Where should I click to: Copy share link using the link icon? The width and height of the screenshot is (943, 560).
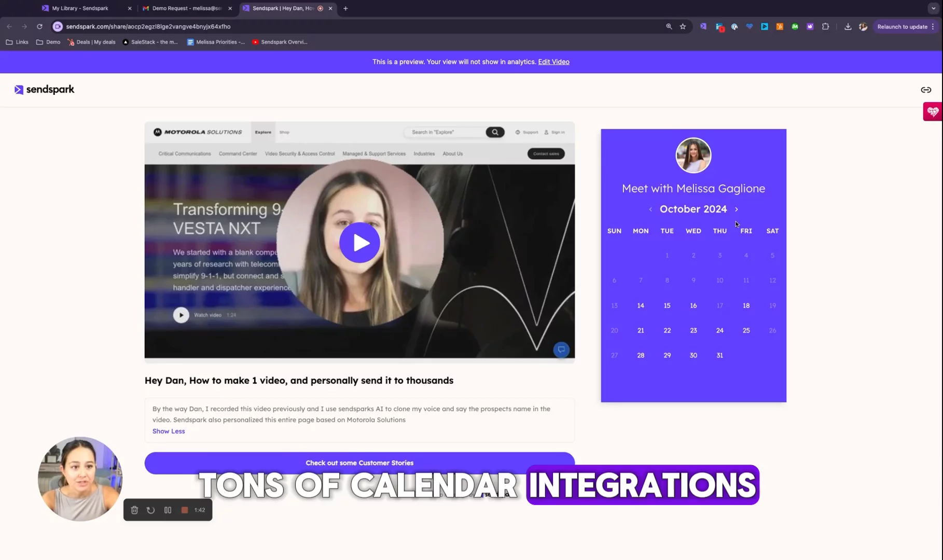(x=925, y=90)
